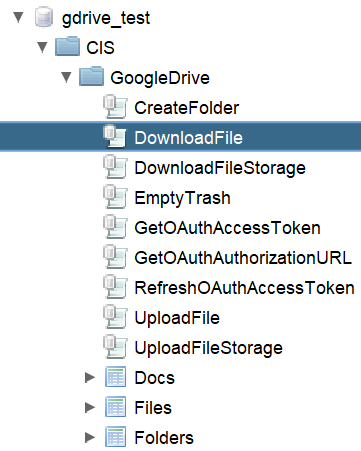Collapse the GoogleDrive folder node

click(66, 77)
